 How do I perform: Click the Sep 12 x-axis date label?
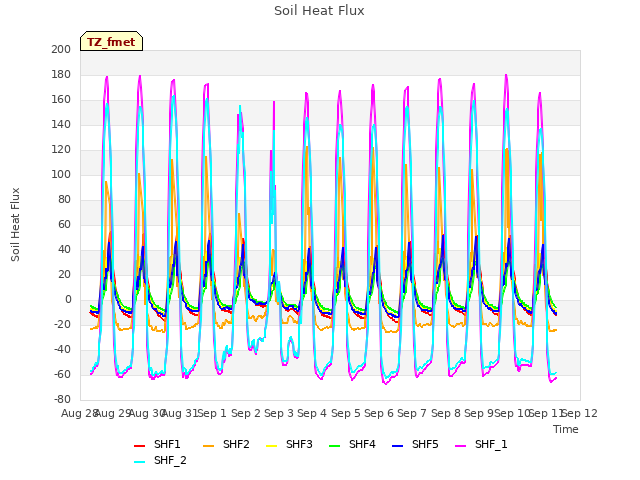580,413
